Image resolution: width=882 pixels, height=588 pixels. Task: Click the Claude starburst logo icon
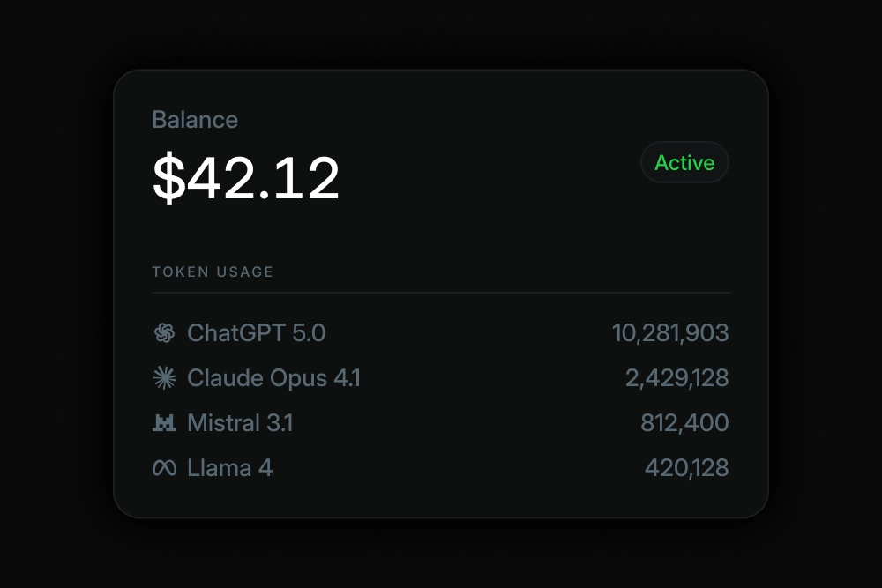click(x=164, y=378)
